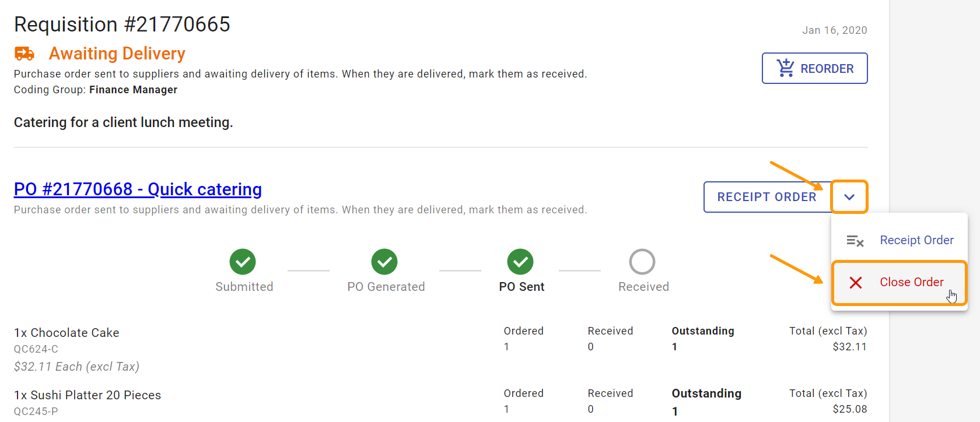This screenshot has height=422, width=980.
Task: Select Close Order from the dropdown menu
Action: click(x=911, y=282)
